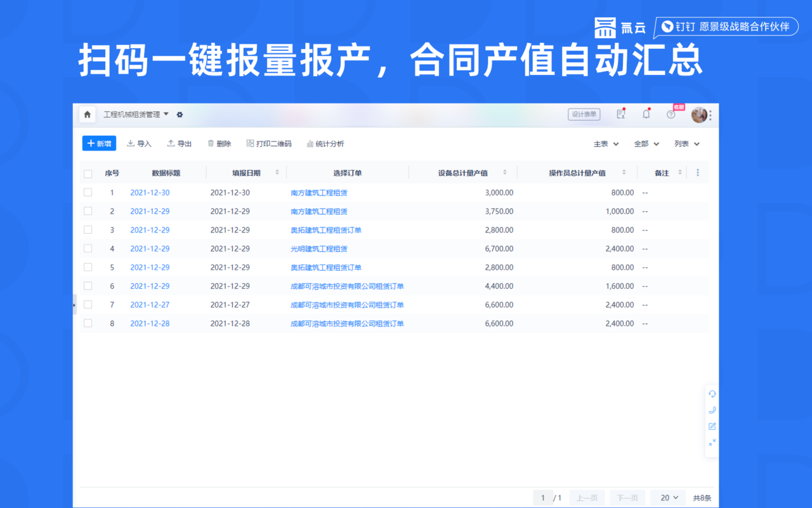
Task: Click the 导入 toolbar item
Action: (139, 144)
